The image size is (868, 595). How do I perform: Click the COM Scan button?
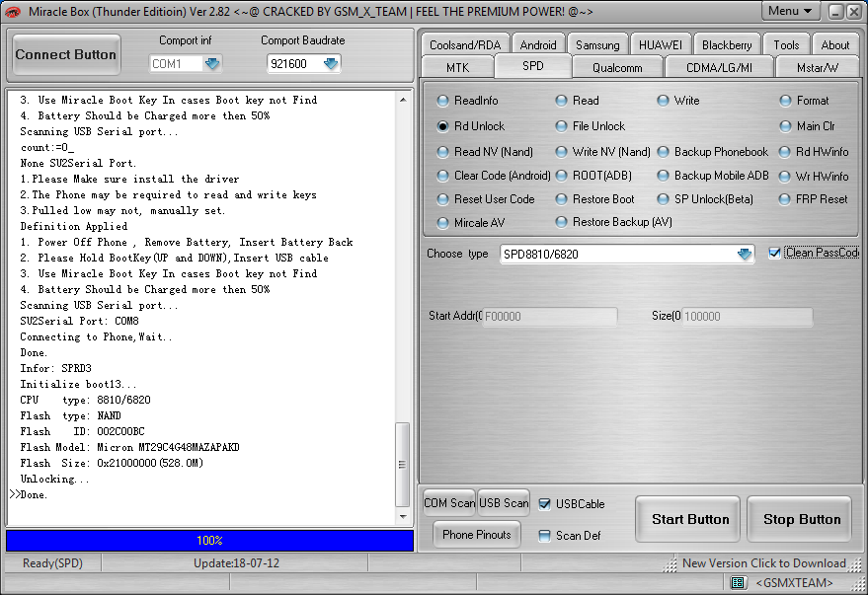[x=449, y=503]
